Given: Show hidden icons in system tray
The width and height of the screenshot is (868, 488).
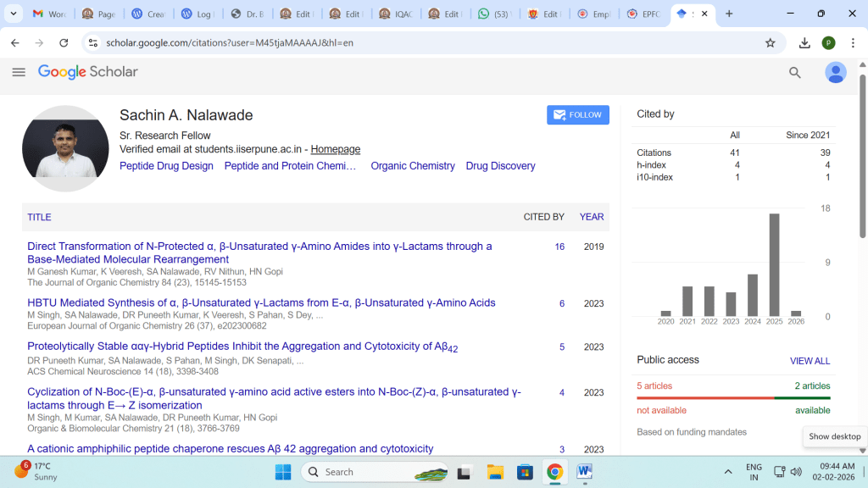Looking at the screenshot, I should point(727,472).
